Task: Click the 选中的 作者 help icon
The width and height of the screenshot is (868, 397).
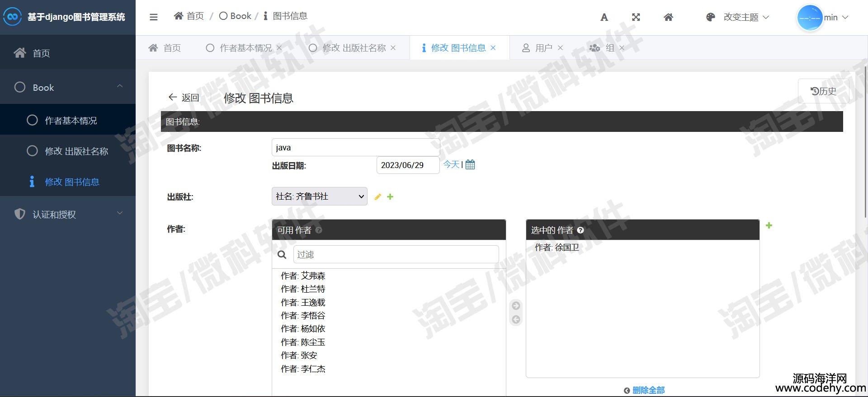Action: (580, 230)
